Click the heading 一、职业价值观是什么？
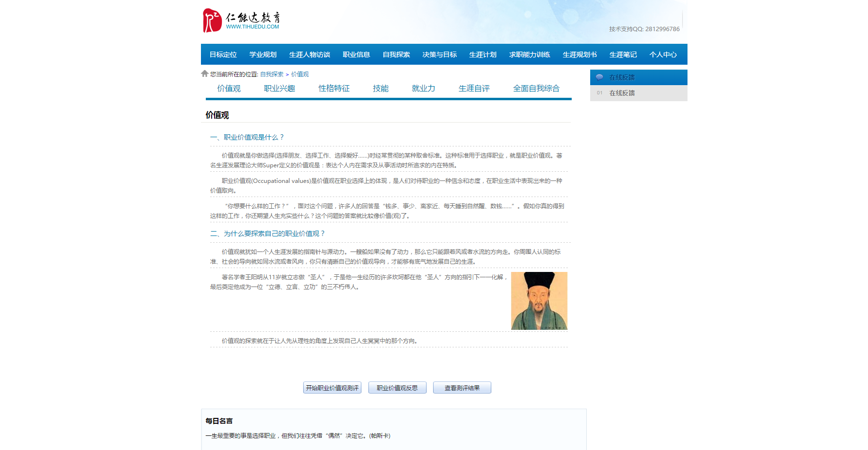868x450 pixels. point(248,137)
